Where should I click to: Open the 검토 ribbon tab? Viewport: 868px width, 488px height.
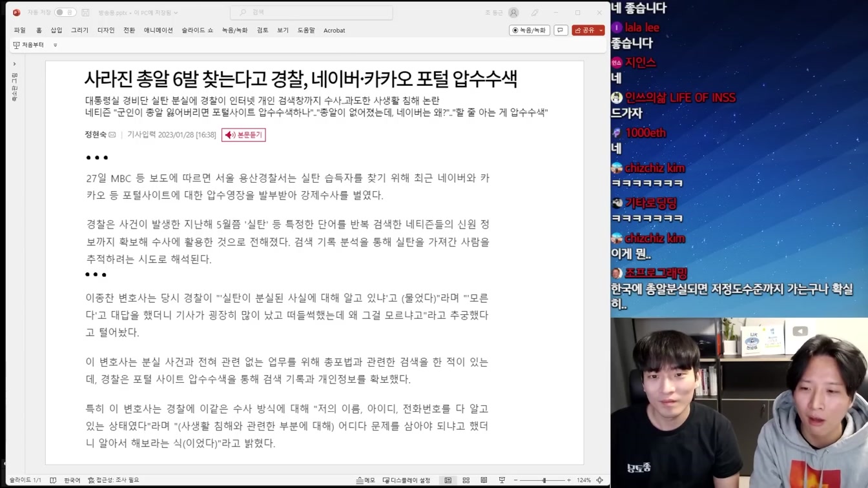pyautogui.click(x=262, y=30)
